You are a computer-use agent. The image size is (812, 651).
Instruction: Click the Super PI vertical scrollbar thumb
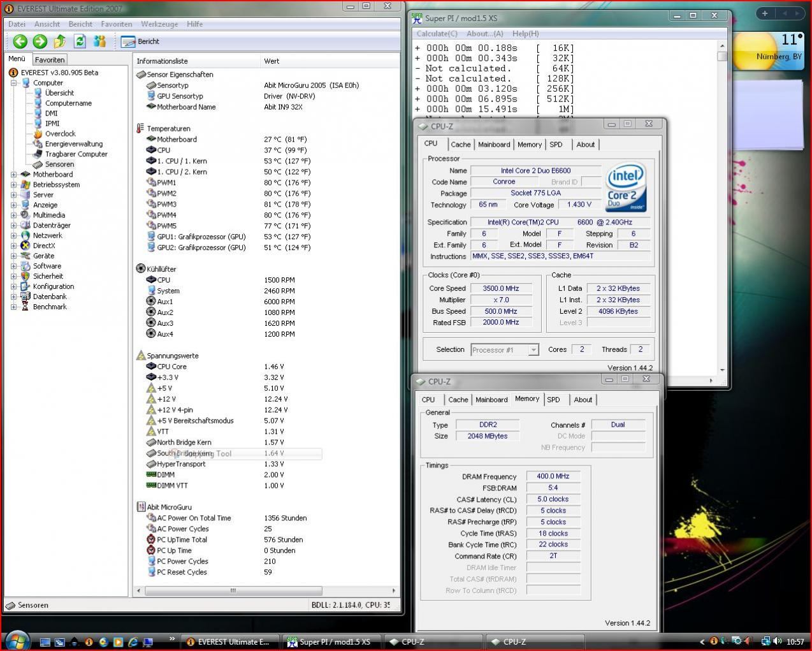(x=722, y=56)
